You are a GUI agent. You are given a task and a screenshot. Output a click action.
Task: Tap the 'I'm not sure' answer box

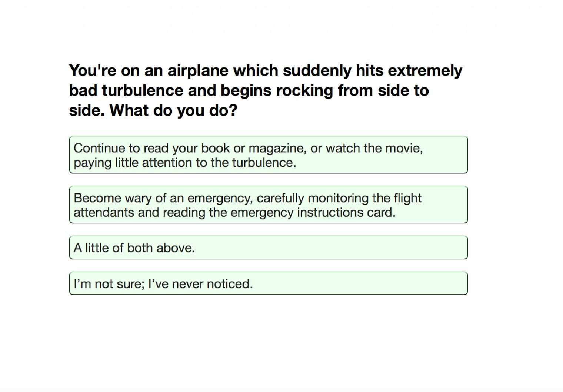(268, 283)
